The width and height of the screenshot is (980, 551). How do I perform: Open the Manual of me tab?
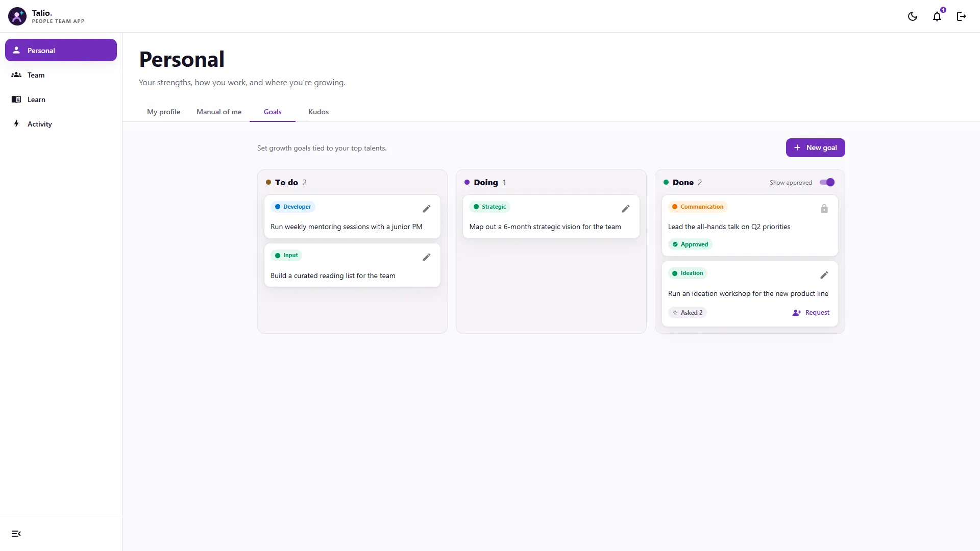219,112
